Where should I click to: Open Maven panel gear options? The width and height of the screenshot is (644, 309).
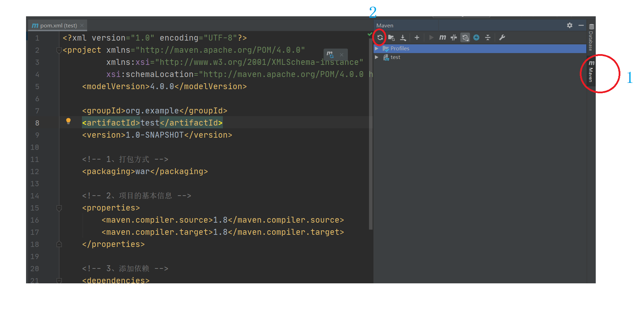click(570, 25)
